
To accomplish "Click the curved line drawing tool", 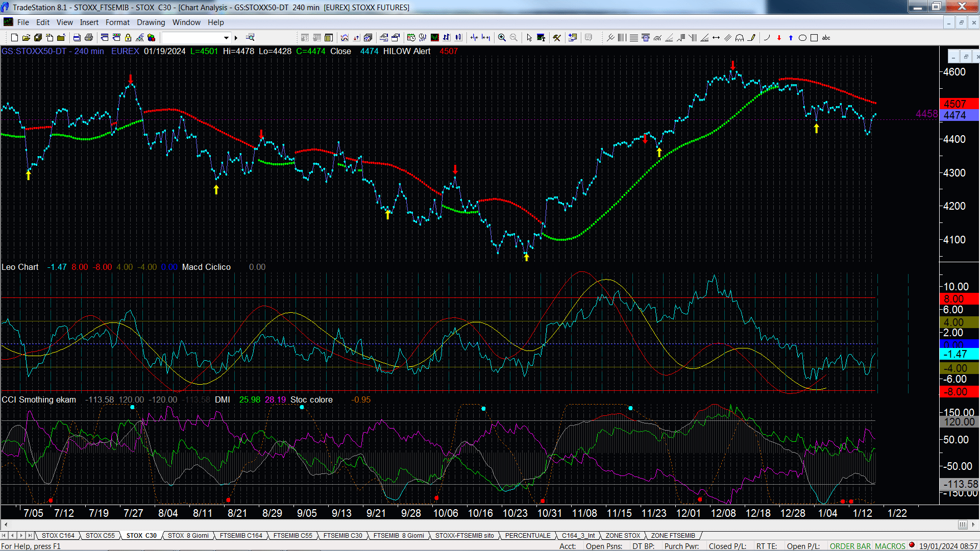I will point(767,38).
